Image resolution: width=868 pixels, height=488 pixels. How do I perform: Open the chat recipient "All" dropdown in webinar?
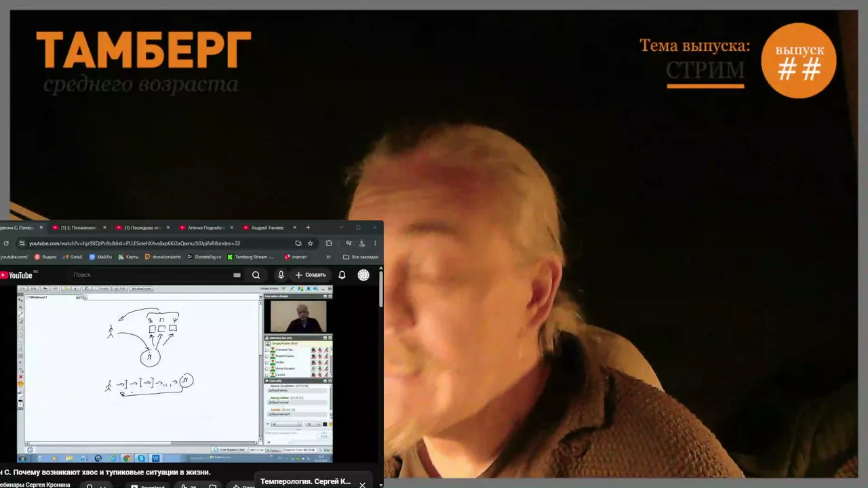(286, 424)
